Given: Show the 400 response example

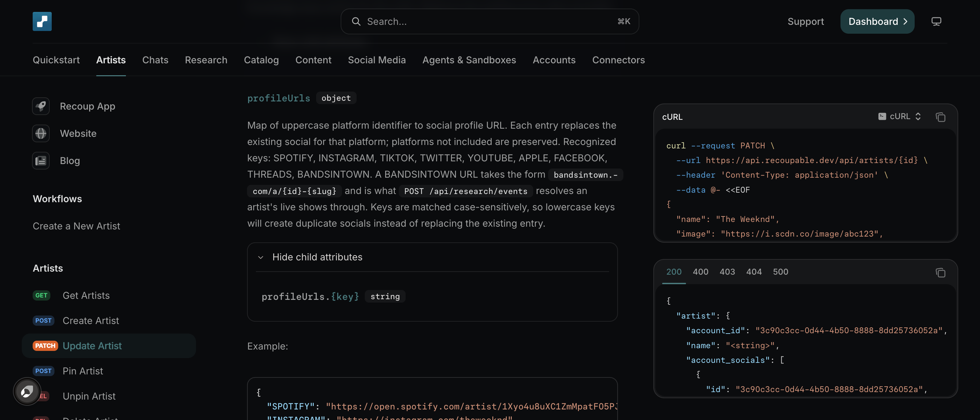Looking at the screenshot, I should (700, 272).
